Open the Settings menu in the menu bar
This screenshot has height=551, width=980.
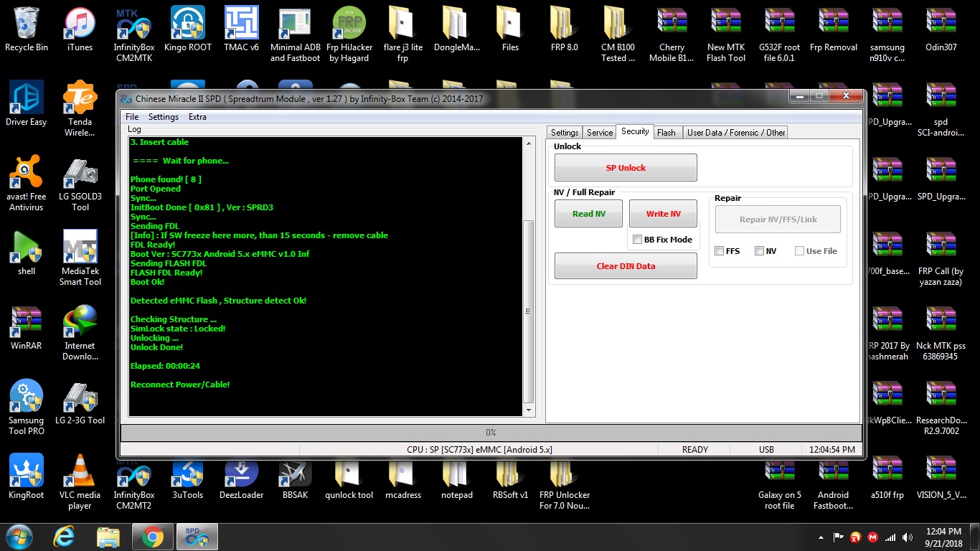pyautogui.click(x=164, y=117)
